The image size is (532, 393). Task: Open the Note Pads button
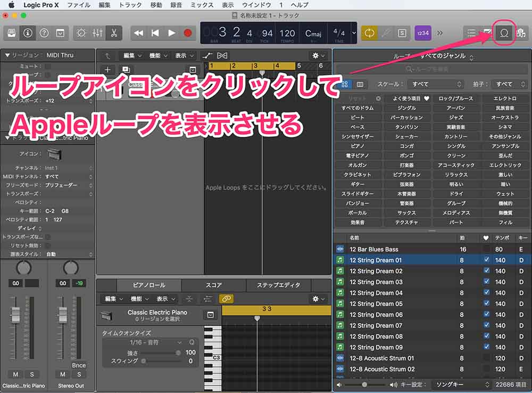[x=487, y=33]
